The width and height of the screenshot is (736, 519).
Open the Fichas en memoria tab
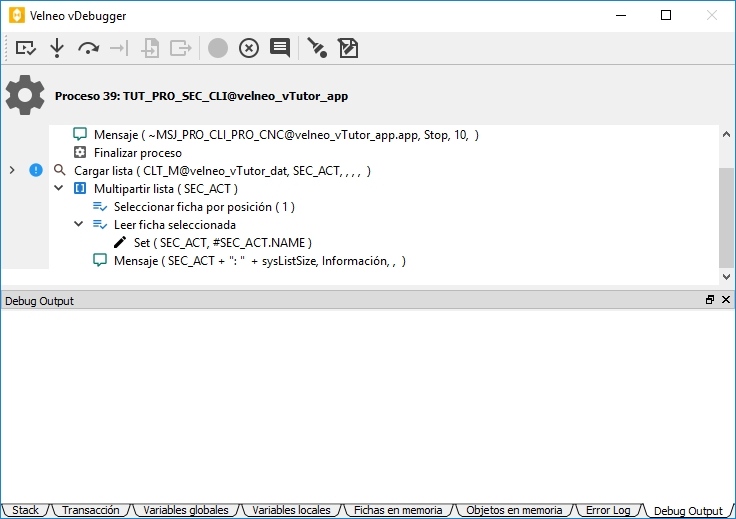[x=397, y=510]
